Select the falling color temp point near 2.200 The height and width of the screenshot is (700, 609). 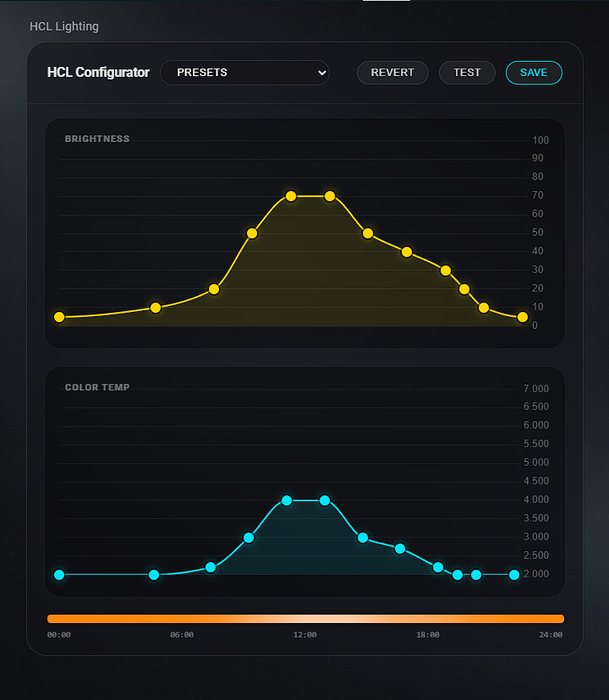(438, 567)
